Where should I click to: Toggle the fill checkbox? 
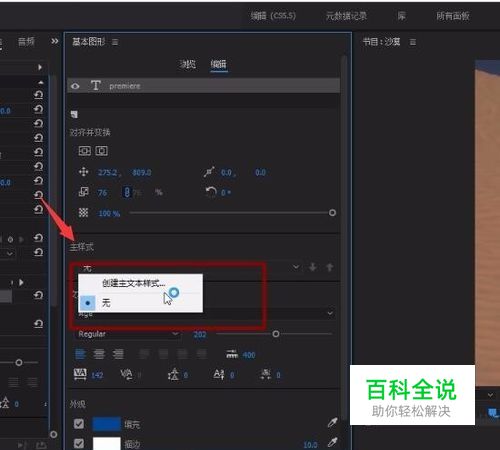tap(79, 424)
